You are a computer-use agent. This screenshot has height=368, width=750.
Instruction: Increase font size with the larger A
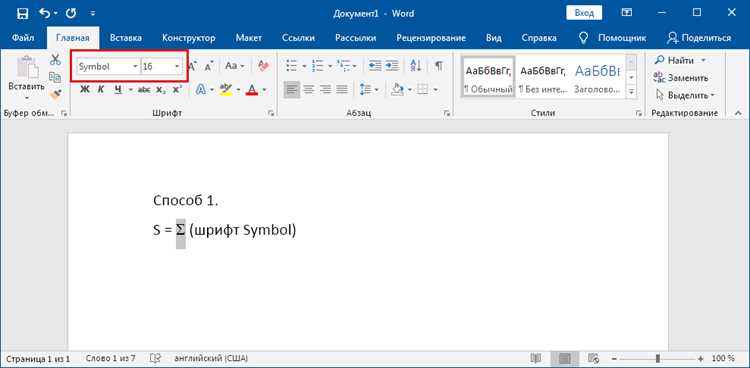pyautogui.click(x=192, y=66)
